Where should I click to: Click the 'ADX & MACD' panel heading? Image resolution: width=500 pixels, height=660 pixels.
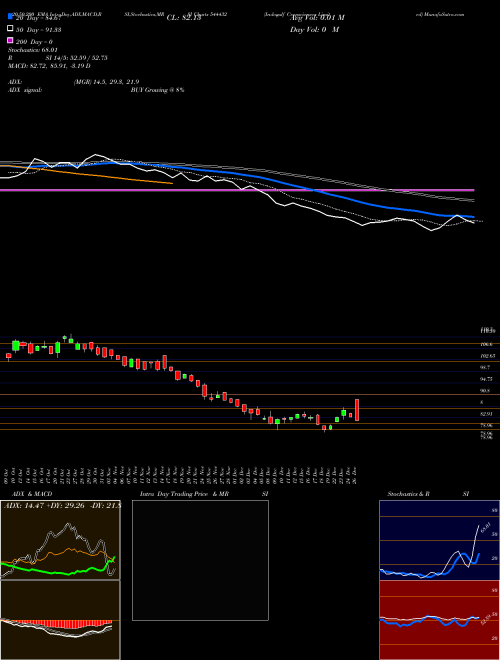(32, 494)
